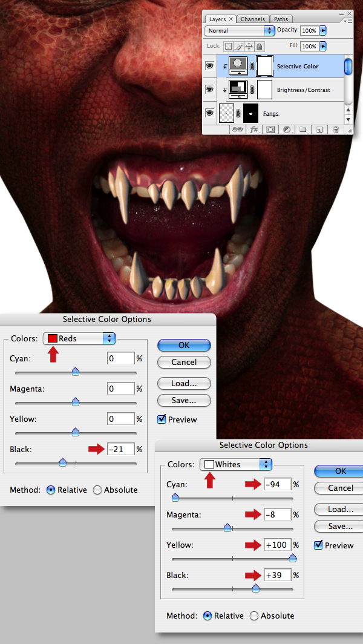This screenshot has height=644, width=363.
Task: Open the Normal blend mode dropdown
Action: [240, 30]
